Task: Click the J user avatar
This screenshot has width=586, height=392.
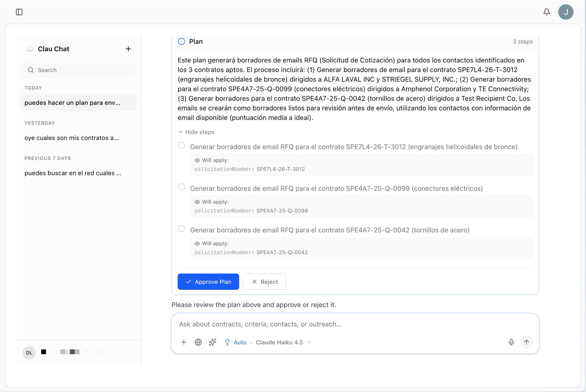Action: click(565, 12)
